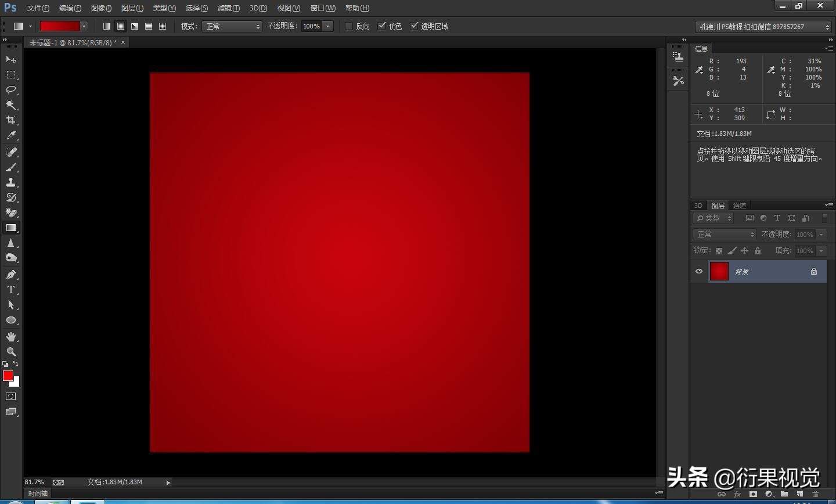Select the Eraser tool
Image resolution: width=836 pixels, height=504 pixels.
11,212
